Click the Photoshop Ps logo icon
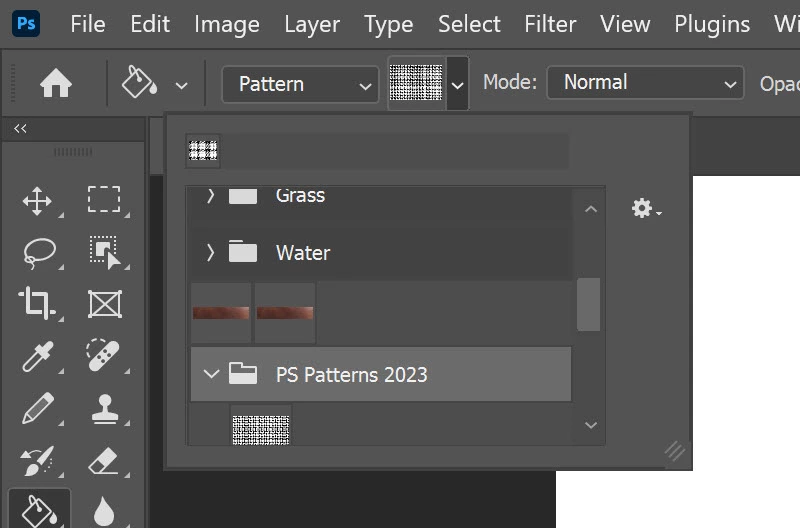800x528 pixels. 26,23
